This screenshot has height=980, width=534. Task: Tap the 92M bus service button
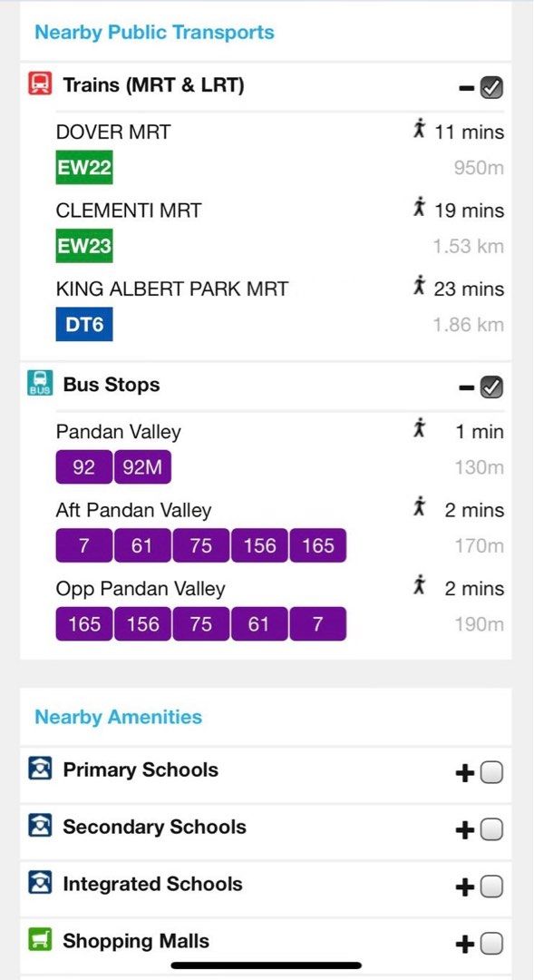142,467
